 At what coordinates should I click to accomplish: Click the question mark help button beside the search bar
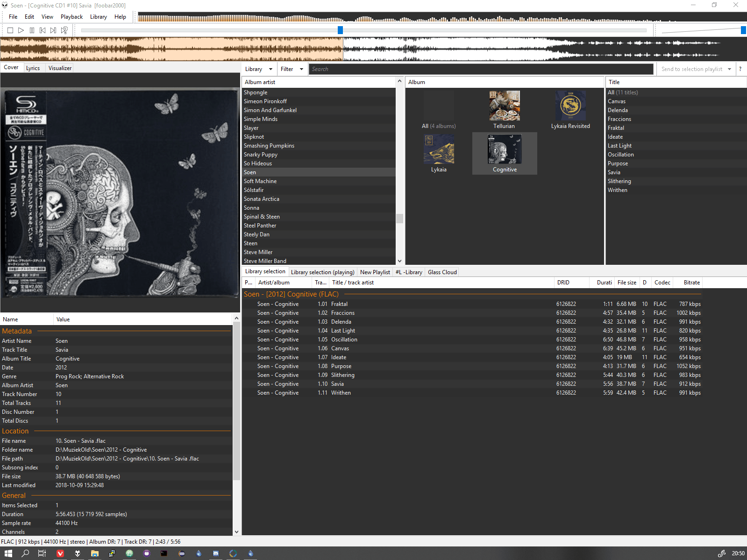point(740,69)
